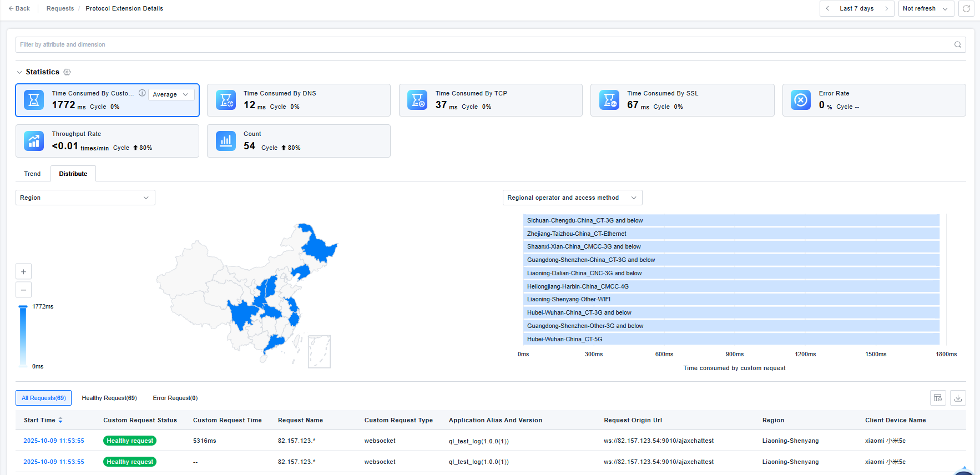Click map zoom out minus button

[x=23, y=290]
